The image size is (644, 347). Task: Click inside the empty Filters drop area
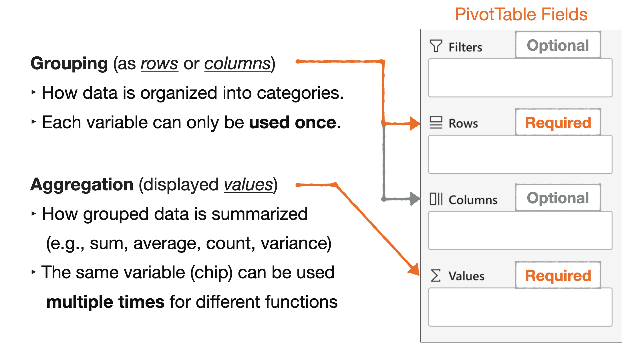[x=520, y=78]
